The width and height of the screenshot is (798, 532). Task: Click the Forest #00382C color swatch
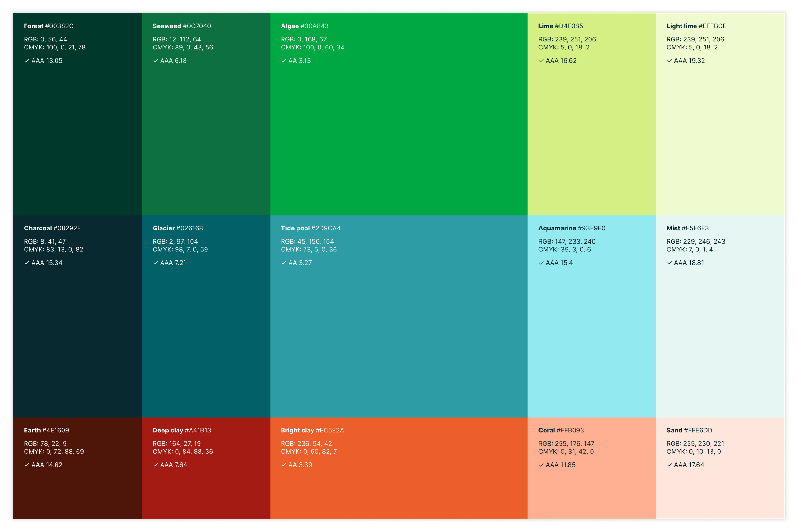(77, 136)
